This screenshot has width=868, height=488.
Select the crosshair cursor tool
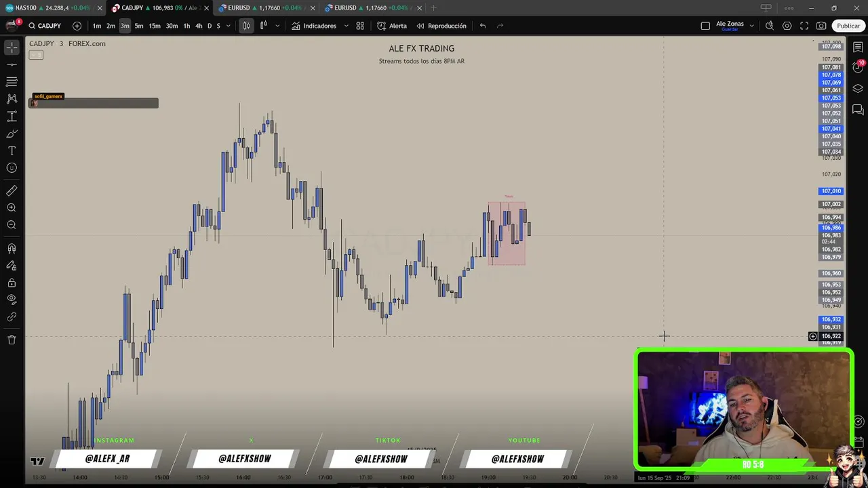12,47
